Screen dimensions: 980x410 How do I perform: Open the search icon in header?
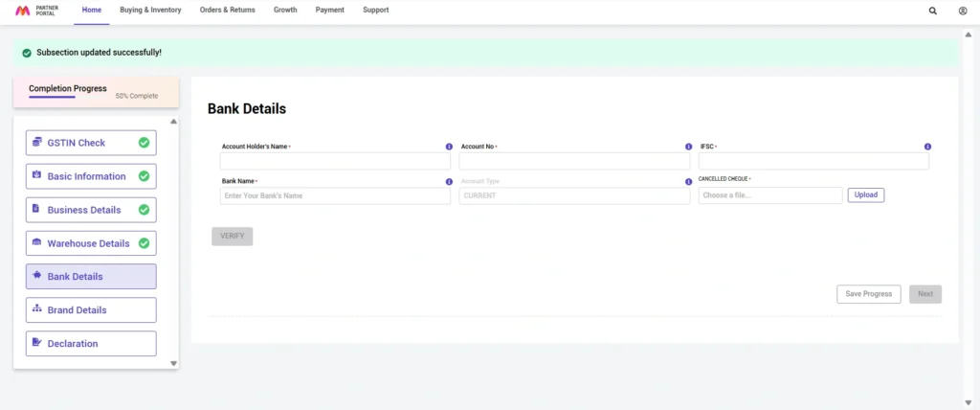932,11
